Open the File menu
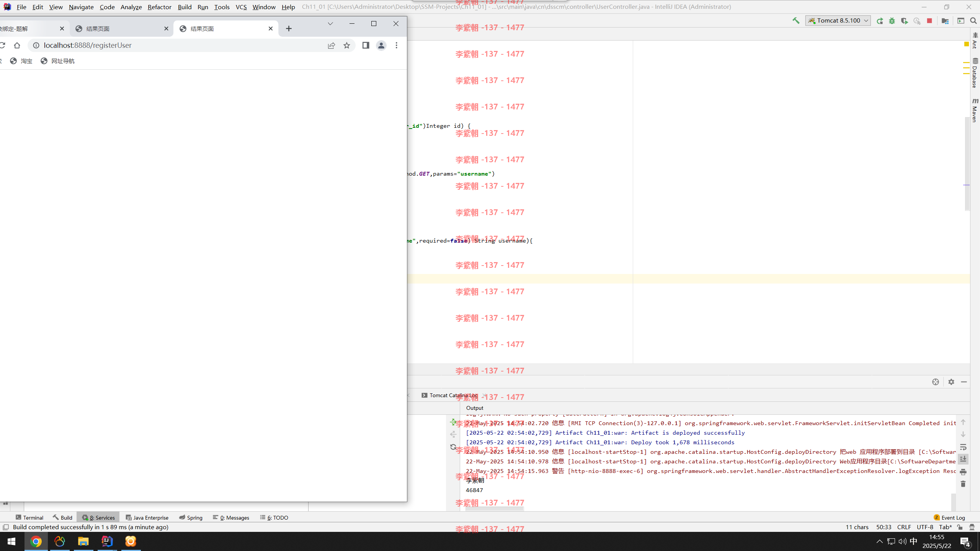The width and height of the screenshot is (980, 551). tap(21, 7)
